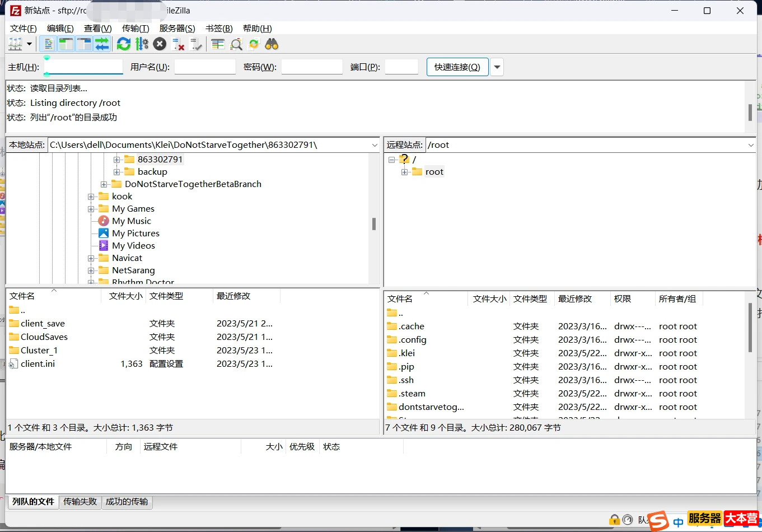
Task: Select the remote .ssh folder icon
Action: tap(392, 380)
